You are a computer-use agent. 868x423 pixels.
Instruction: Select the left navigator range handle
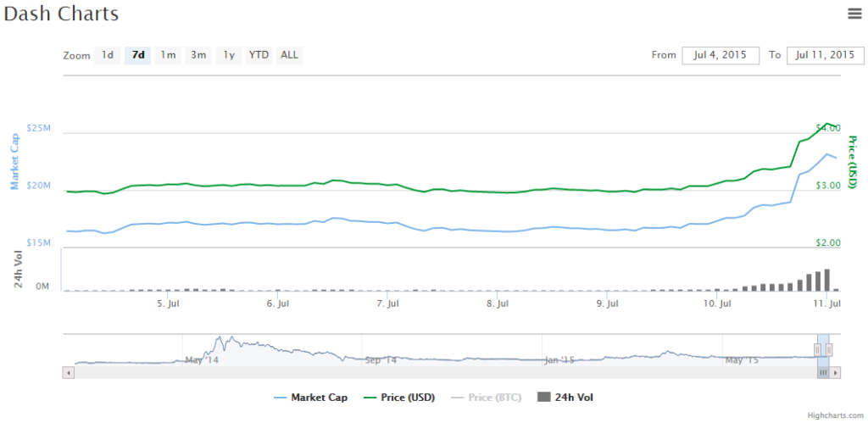(818, 349)
